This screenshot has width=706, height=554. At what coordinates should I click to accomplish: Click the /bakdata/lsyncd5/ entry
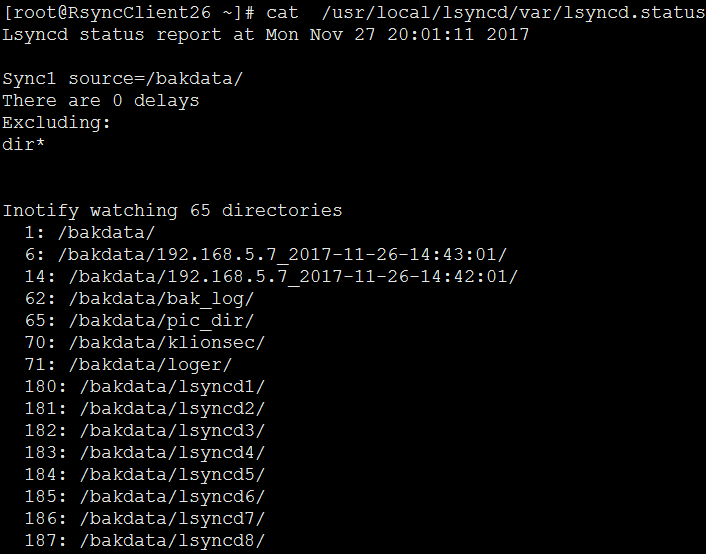click(145, 475)
